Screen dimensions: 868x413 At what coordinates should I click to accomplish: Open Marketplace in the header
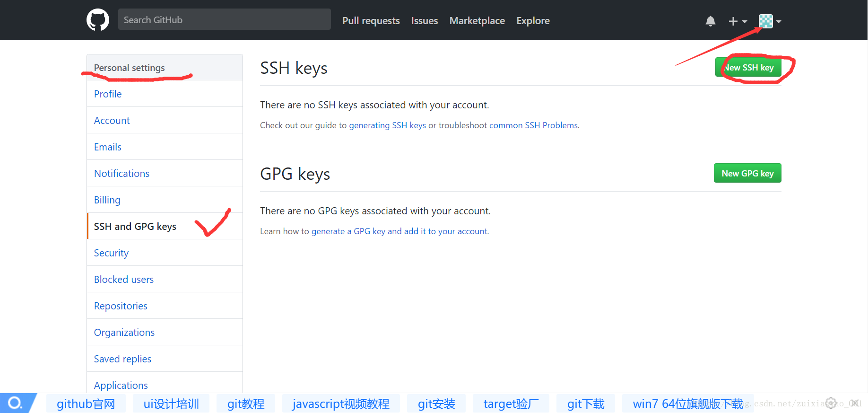477,21
